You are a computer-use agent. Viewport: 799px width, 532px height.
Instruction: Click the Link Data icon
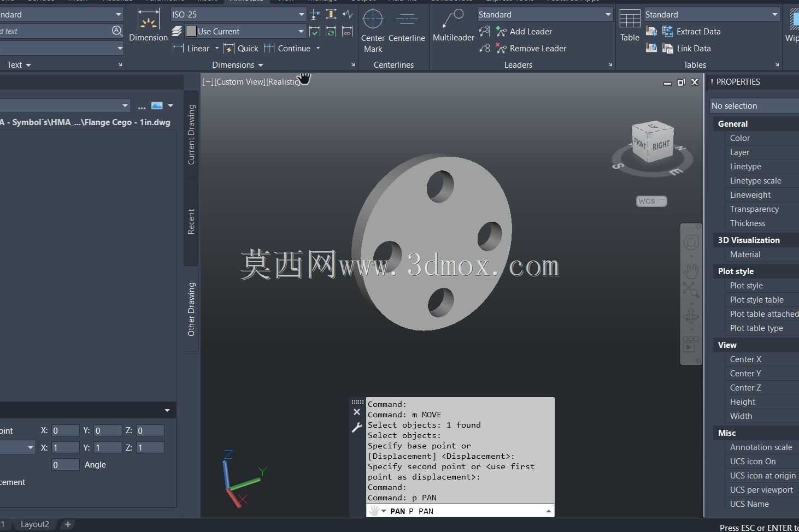pyautogui.click(x=667, y=48)
